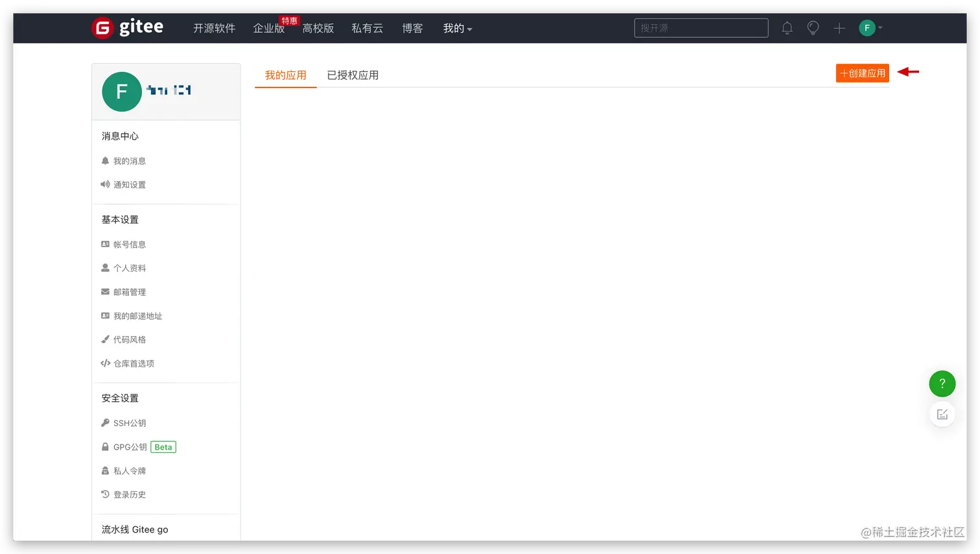Open 邮箱管理 in sidebar
The width and height of the screenshot is (980, 554).
[x=124, y=292]
